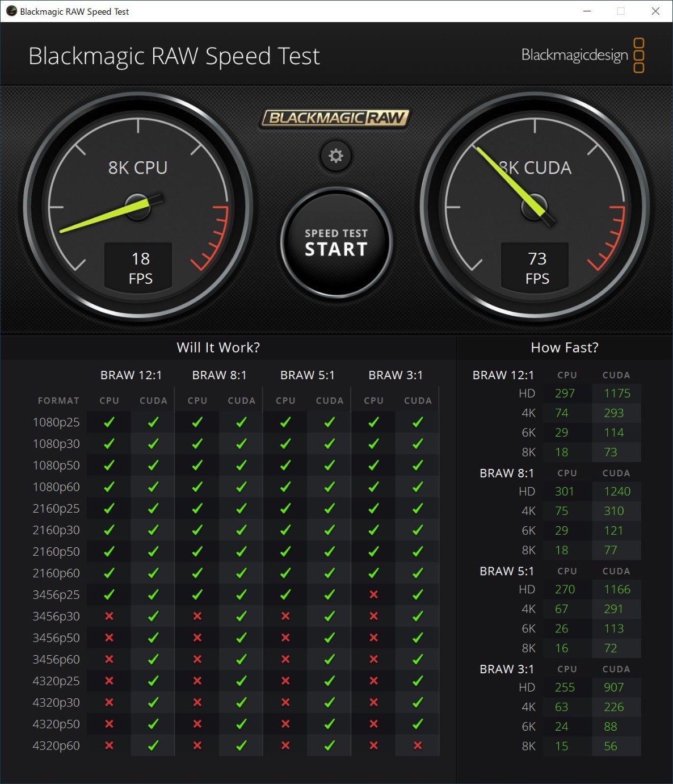Click checkmark for 4320p60 BRAW 5:1 CUDA
Viewport: 673px width, 784px height.
pos(329,745)
